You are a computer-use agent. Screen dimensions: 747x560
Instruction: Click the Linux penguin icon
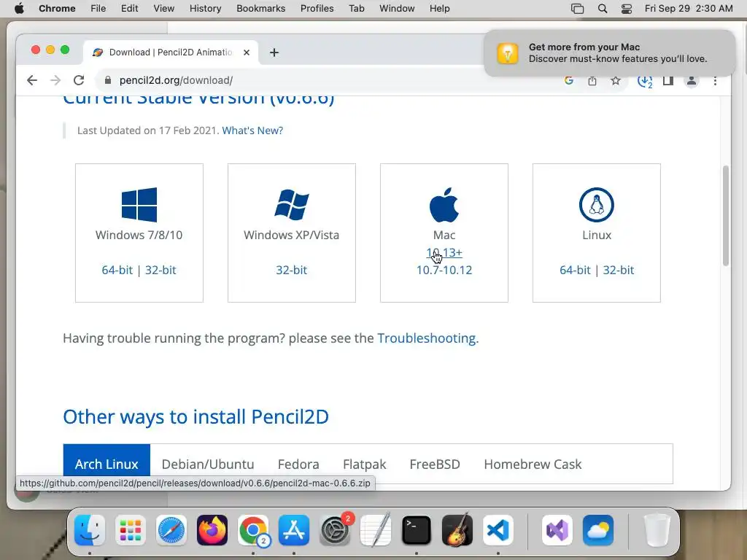[597, 205]
